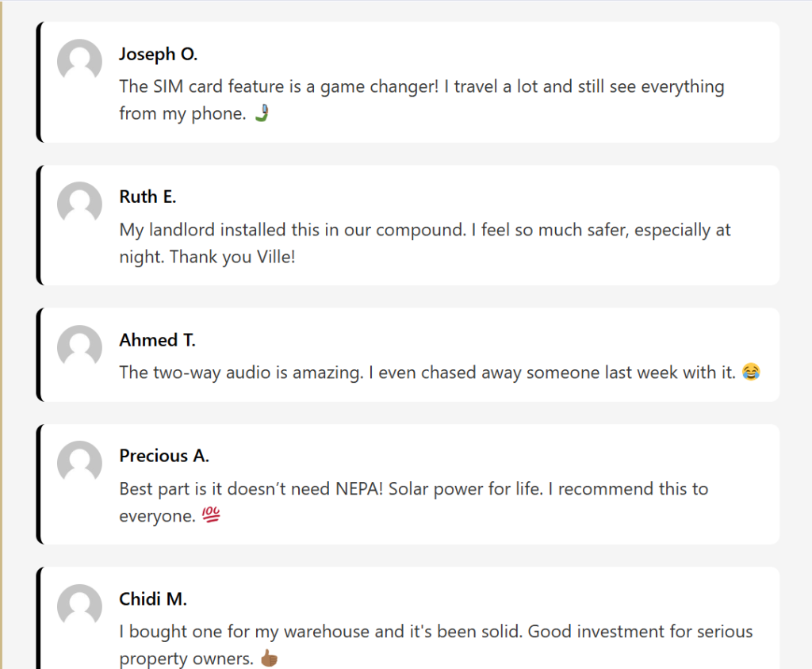Image resolution: width=812 pixels, height=669 pixels.
Task: Click Precious's solar power review text
Action: [413, 488]
